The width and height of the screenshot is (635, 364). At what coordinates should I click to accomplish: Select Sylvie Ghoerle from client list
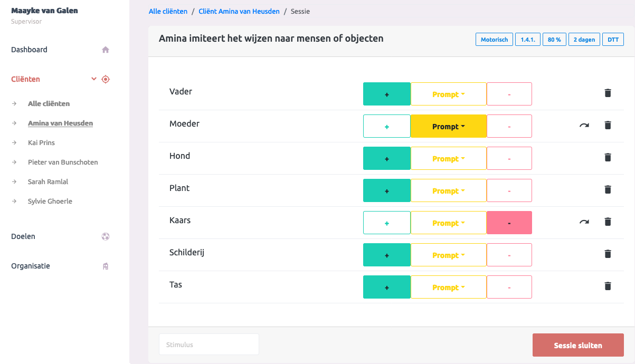pyautogui.click(x=50, y=202)
